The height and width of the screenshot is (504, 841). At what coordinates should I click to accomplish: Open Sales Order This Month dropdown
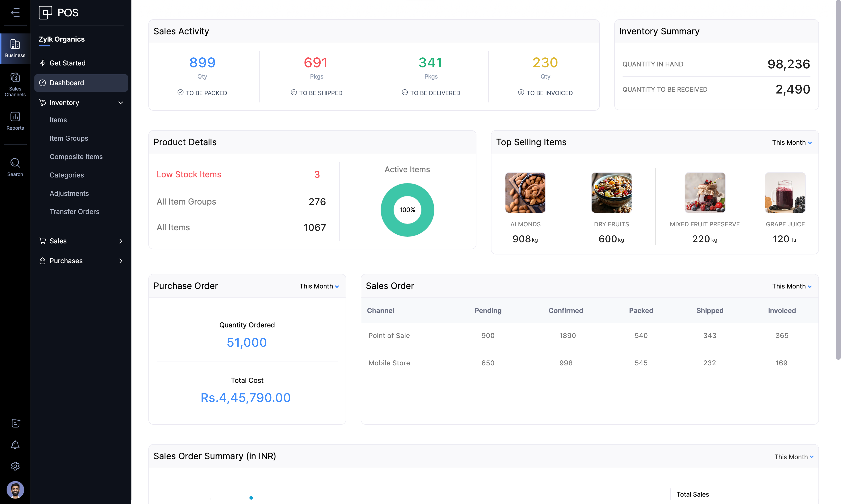click(792, 286)
